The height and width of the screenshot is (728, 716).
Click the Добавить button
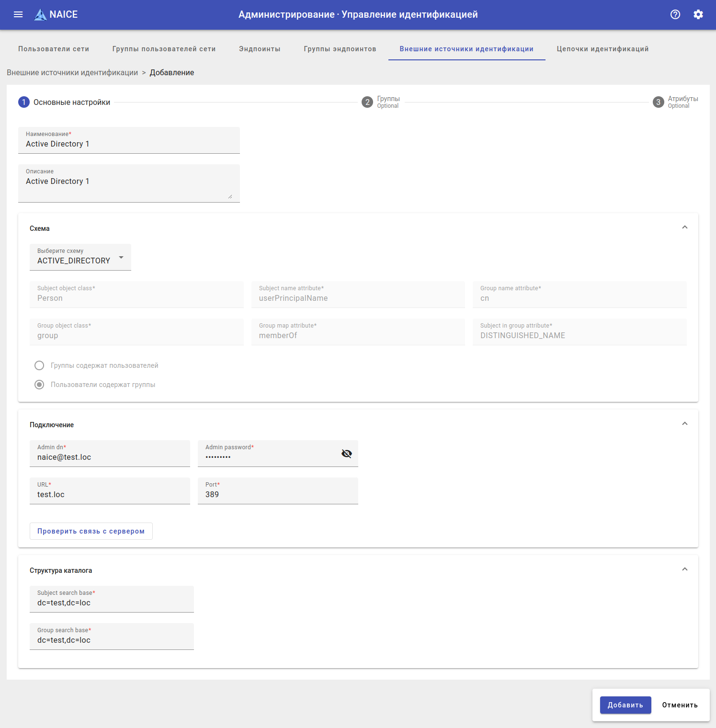625,705
